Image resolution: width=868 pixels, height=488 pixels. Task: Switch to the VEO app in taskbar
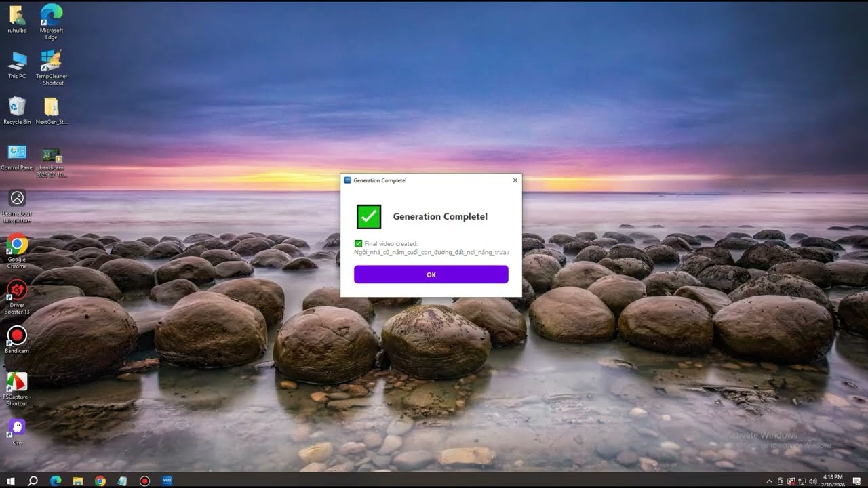pos(167,481)
